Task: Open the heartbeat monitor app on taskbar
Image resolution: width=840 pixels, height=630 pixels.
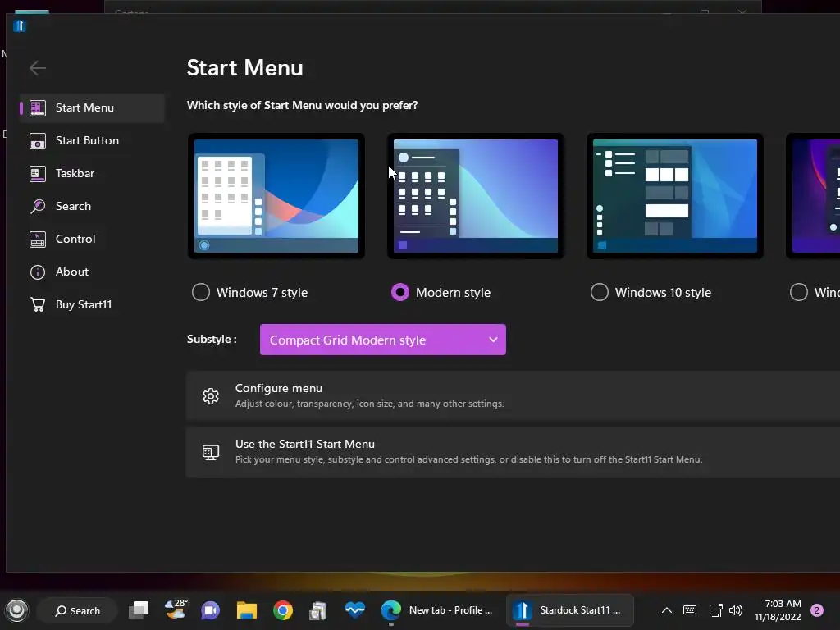Action: pos(354,610)
